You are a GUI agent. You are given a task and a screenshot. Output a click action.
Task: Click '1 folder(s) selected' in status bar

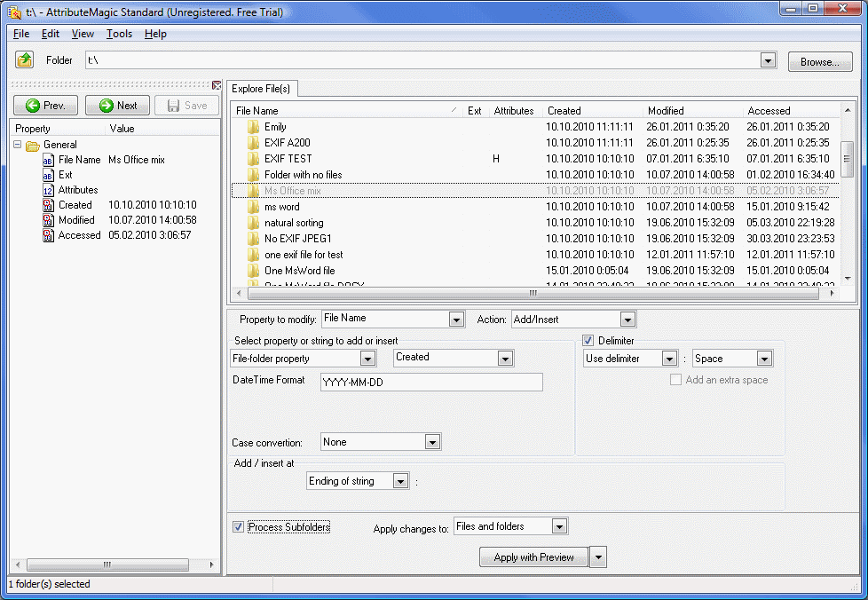point(50,584)
